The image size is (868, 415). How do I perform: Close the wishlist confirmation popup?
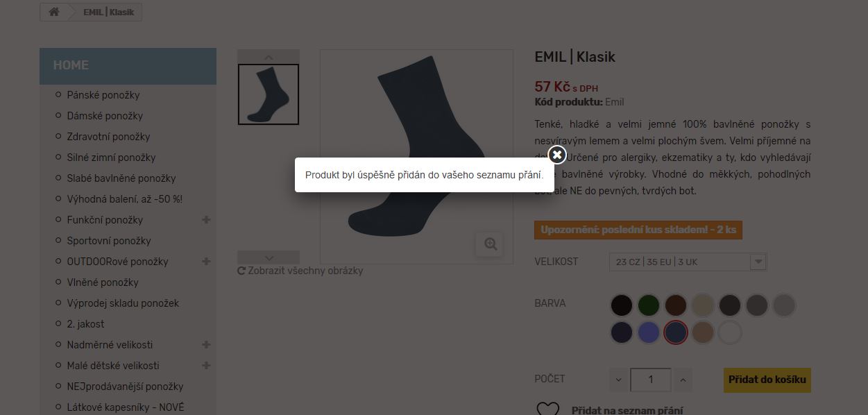pos(556,155)
